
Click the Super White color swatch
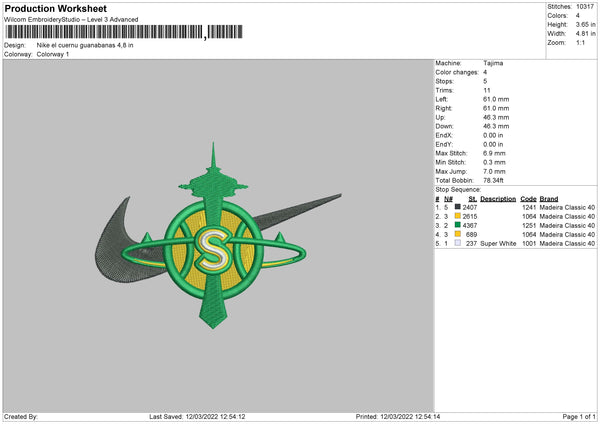[x=457, y=243]
